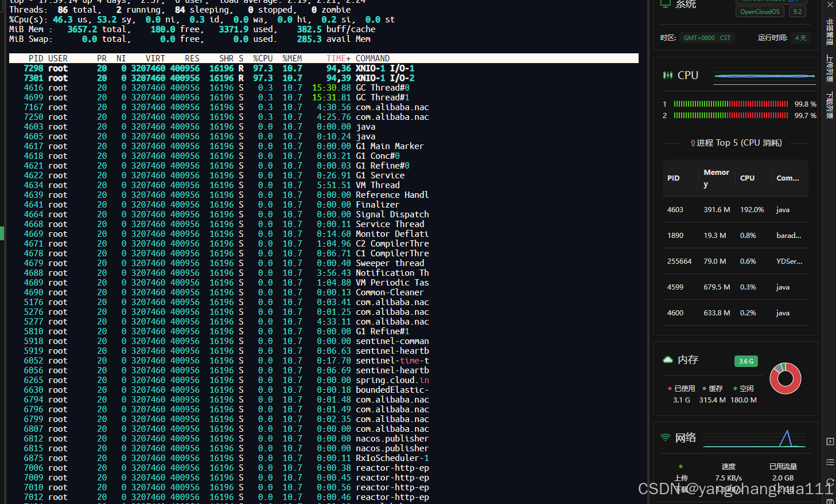Click the OpenCloudOS version badge
The image size is (836, 504).
pos(759,11)
